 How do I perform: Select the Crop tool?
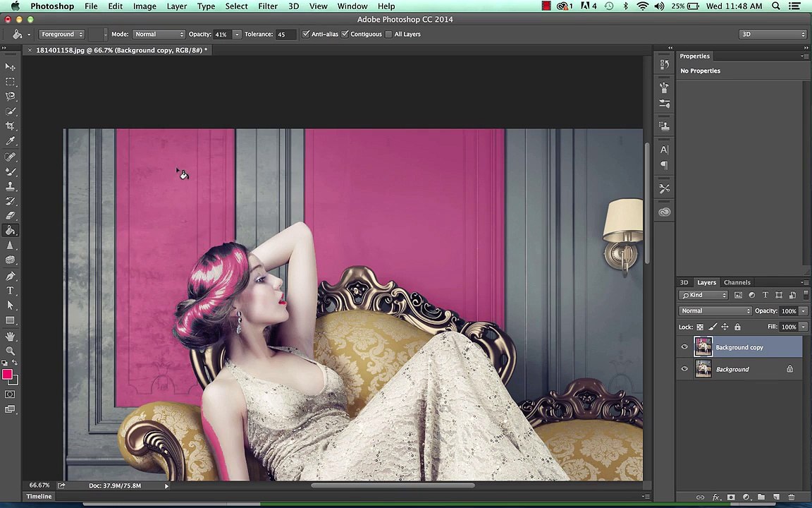[x=10, y=126]
